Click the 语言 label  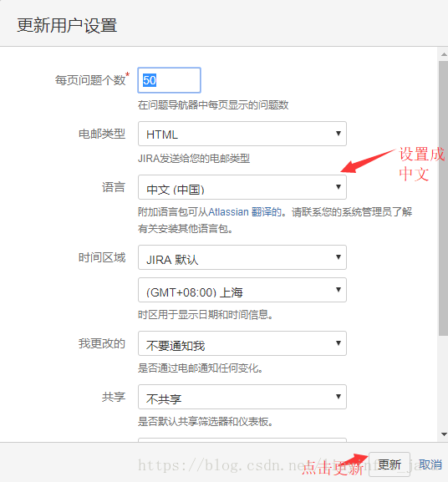click(114, 187)
